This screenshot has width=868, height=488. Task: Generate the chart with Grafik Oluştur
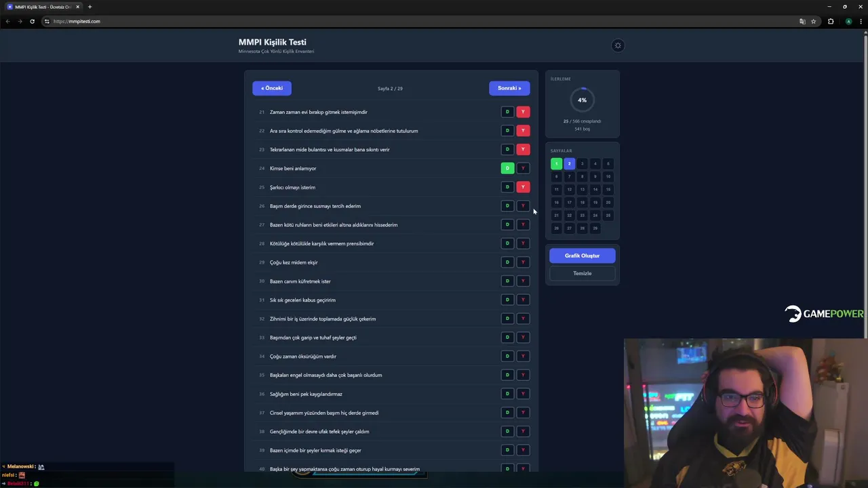click(x=582, y=256)
